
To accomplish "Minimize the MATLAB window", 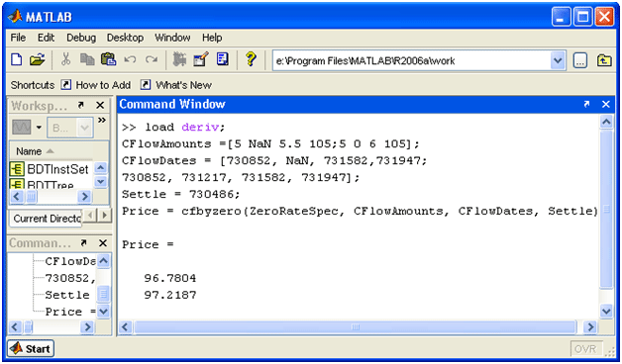I will tap(561, 18).
